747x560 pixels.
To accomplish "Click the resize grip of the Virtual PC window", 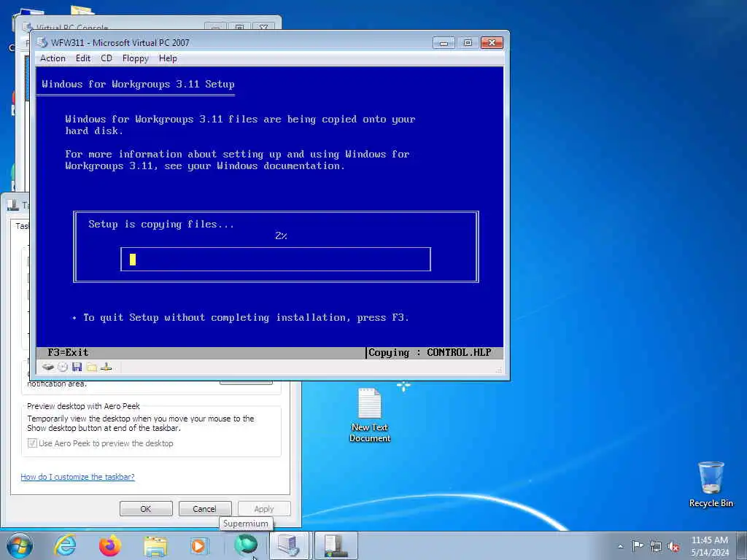I will 499,370.
